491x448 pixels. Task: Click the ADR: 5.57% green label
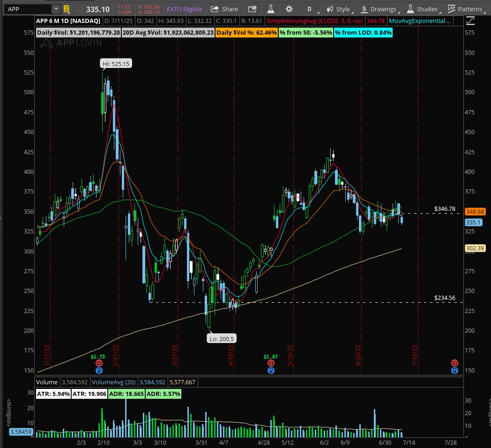pos(164,394)
